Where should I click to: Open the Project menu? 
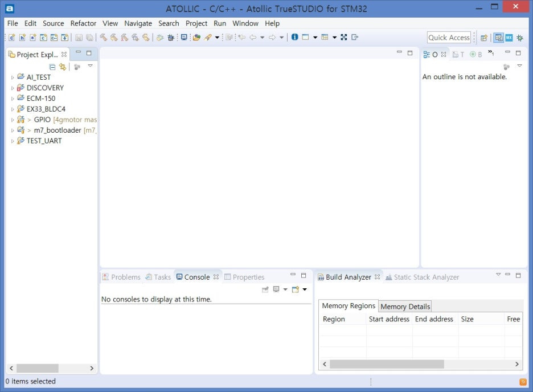[x=196, y=23]
